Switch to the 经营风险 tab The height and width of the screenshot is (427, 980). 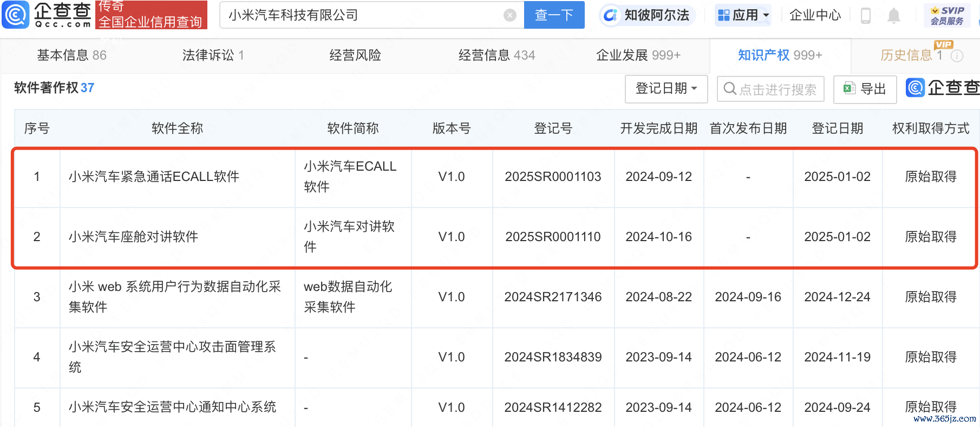click(x=355, y=55)
